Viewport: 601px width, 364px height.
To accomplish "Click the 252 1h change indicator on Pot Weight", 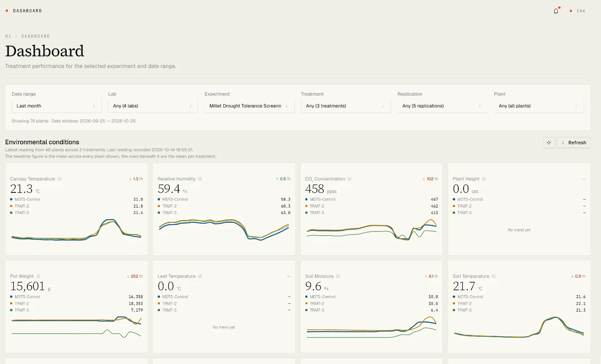I will [x=134, y=276].
